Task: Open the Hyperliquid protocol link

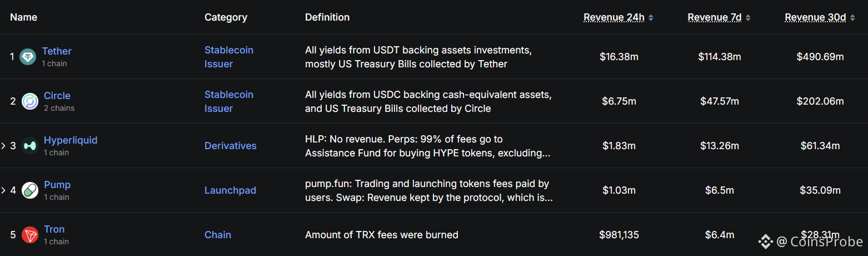Action: (x=71, y=140)
